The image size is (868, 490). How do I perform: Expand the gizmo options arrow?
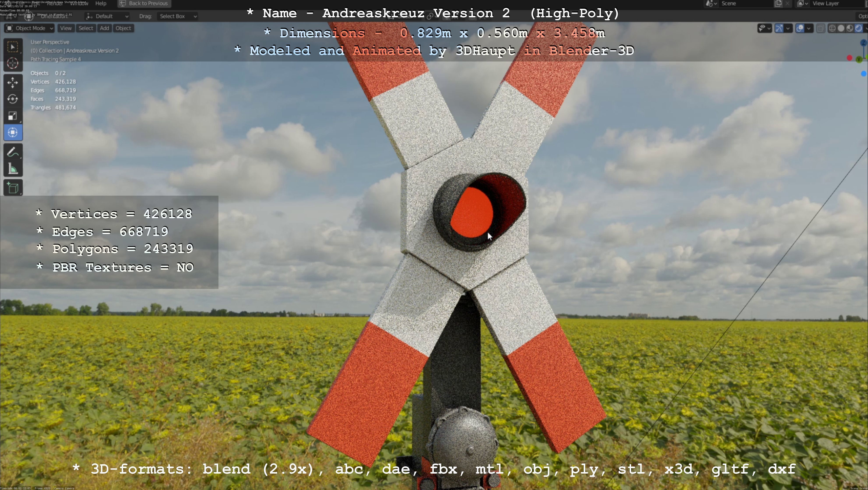[x=788, y=28]
